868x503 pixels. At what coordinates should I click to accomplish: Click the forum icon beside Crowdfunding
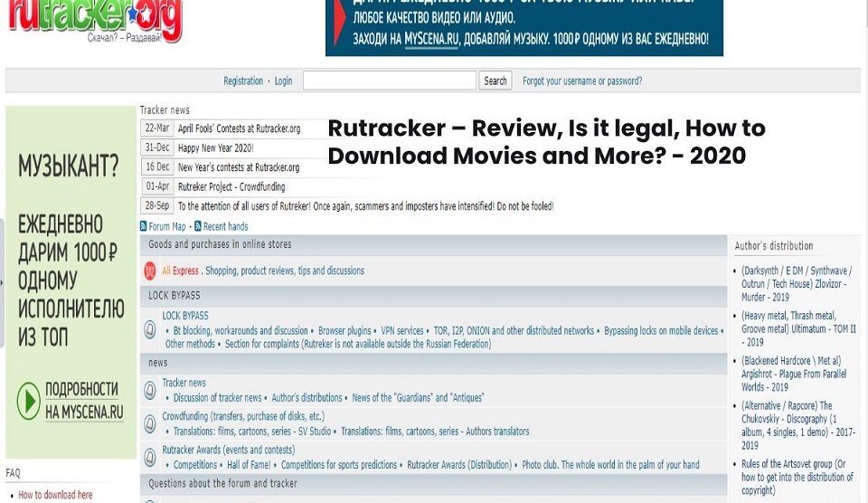[150, 423]
